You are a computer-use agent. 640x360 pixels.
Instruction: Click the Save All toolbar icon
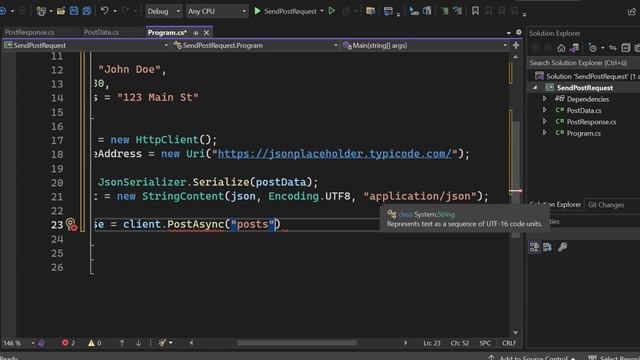(x=87, y=11)
